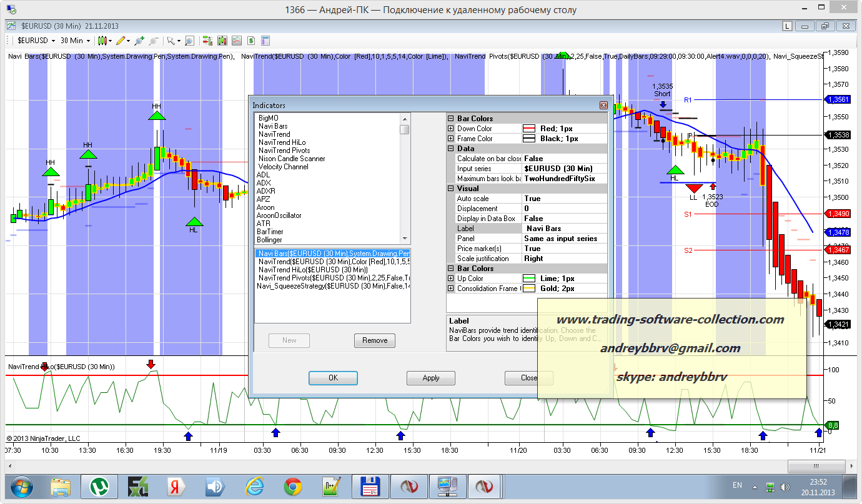Open the Data Box toolbar icon

[265, 41]
